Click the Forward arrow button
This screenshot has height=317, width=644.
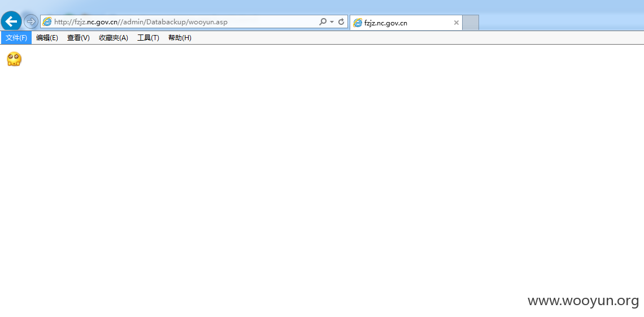[31, 21]
